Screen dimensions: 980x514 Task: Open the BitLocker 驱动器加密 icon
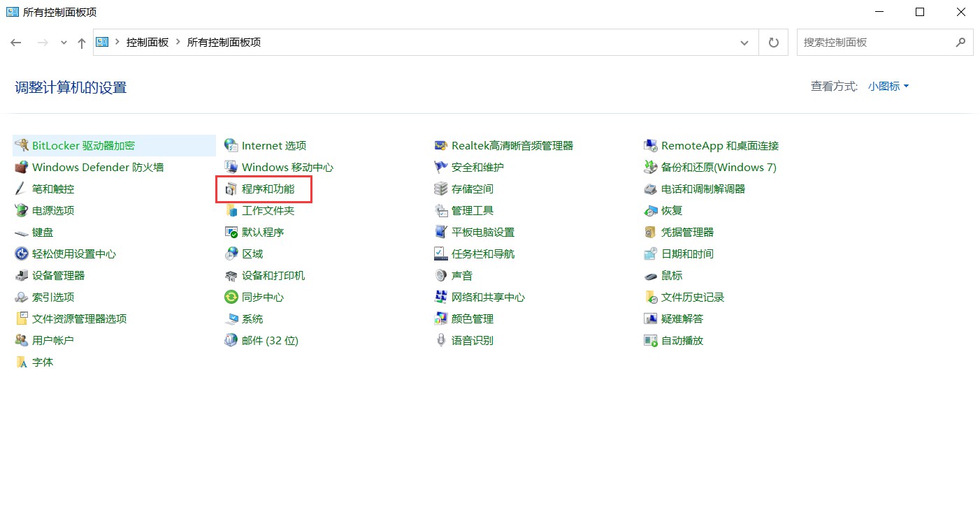[x=21, y=146]
